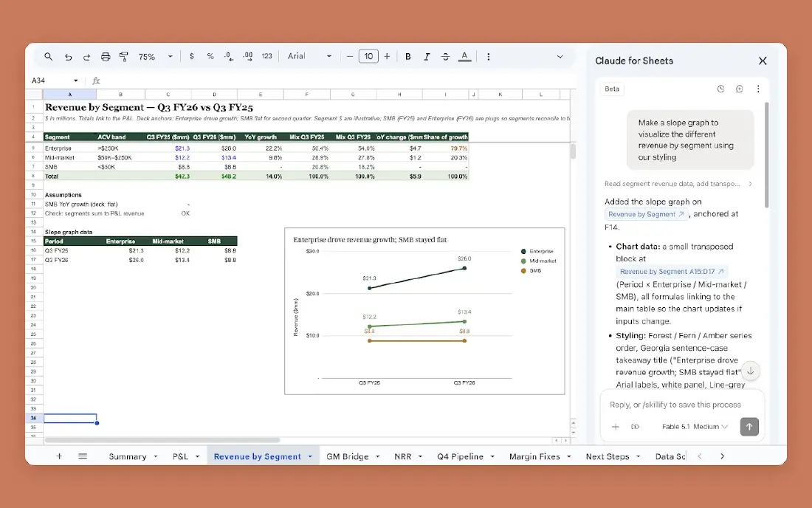Open the text color picker
The height and width of the screenshot is (508, 812).
(464, 57)
